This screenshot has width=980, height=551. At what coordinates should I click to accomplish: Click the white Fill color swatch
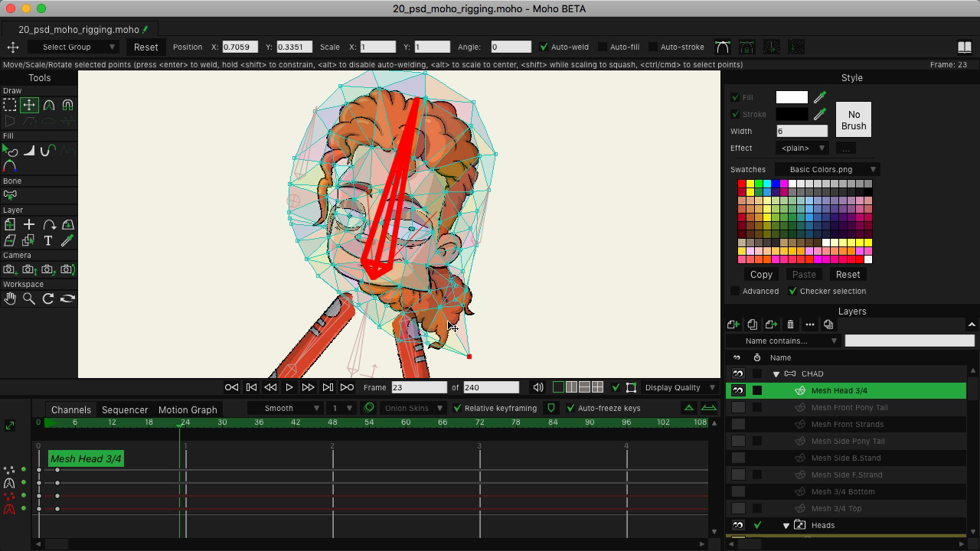click(x=792, y=97)
